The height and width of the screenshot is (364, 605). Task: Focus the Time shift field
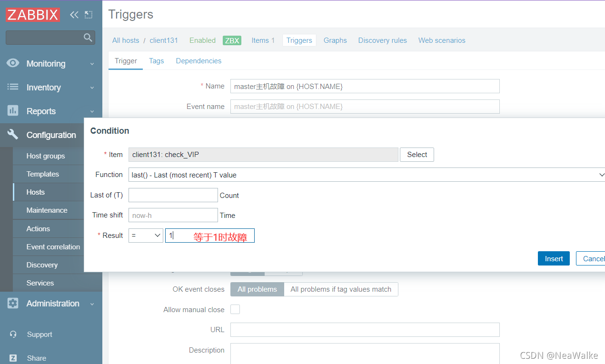(173, 215)
